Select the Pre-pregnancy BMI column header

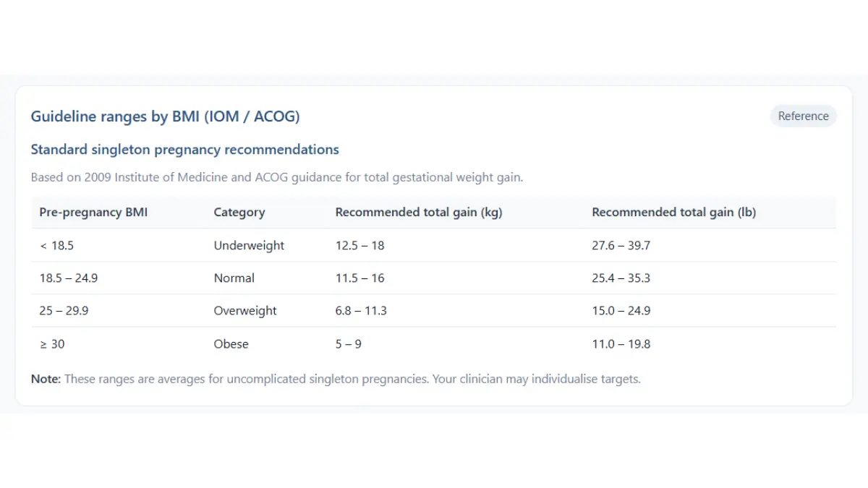point(93,213)
